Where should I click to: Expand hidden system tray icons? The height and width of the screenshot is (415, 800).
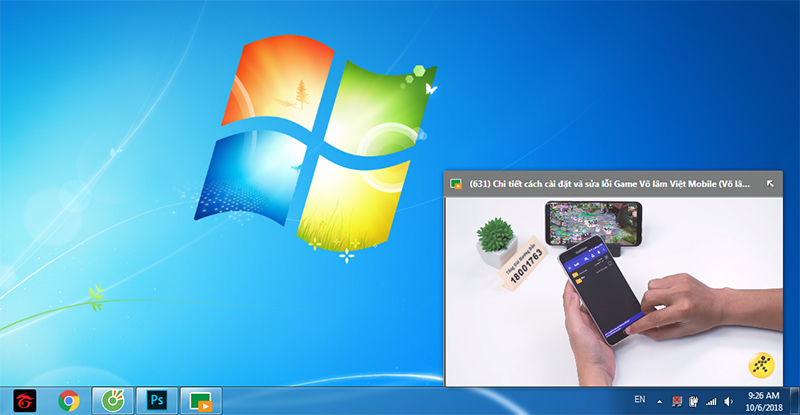click(x=659, y=402)
